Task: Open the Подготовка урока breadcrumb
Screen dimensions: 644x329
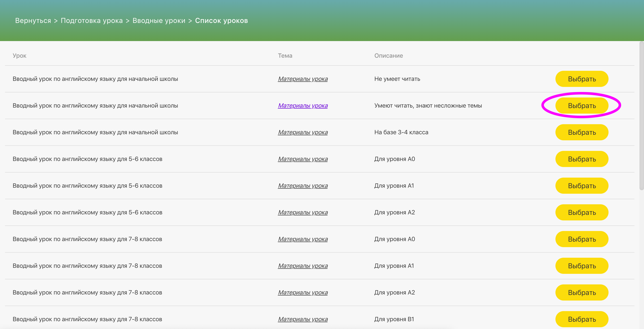Action: click(x=92, y=21)
